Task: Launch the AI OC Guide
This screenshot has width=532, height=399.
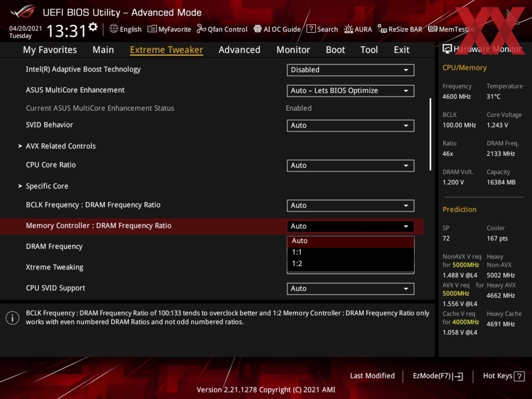Action: coord(277,29)
